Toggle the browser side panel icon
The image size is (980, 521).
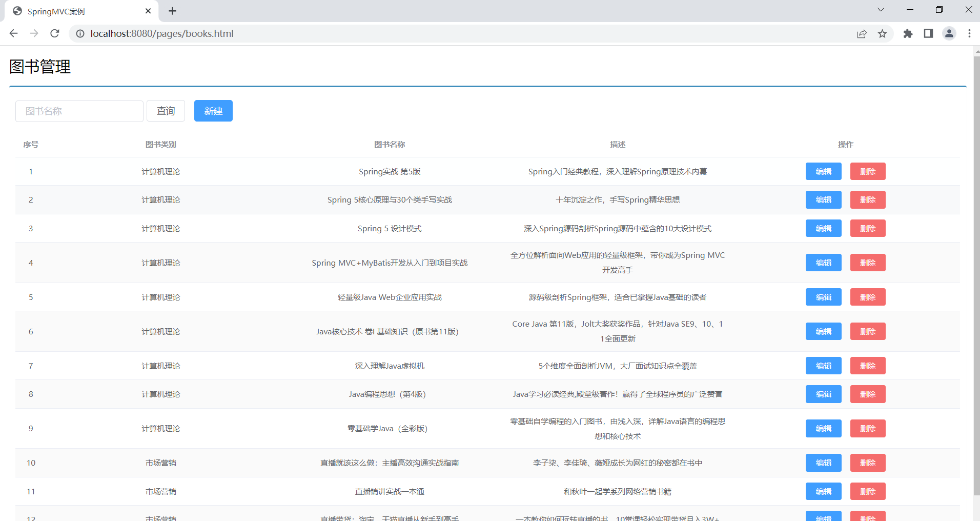[928, 33]
